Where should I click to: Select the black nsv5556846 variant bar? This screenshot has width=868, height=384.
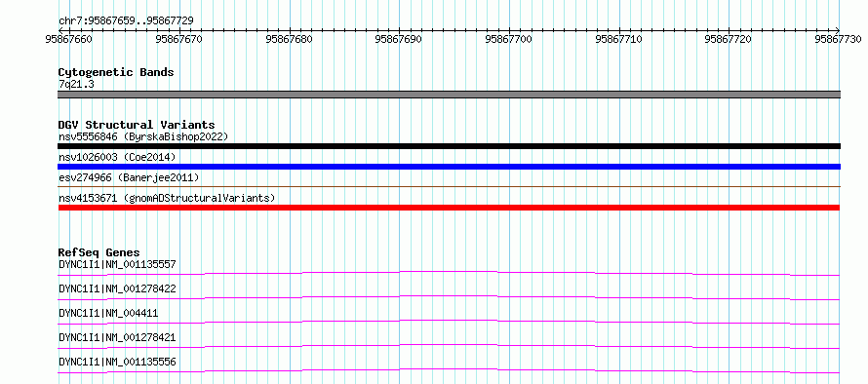449,146
